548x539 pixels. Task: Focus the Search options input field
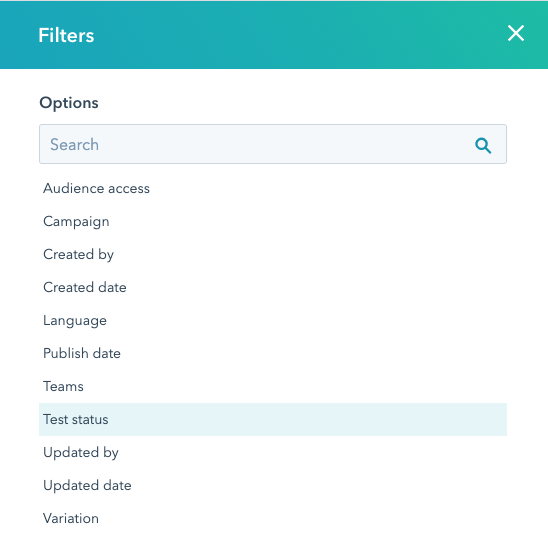(273, 144)
